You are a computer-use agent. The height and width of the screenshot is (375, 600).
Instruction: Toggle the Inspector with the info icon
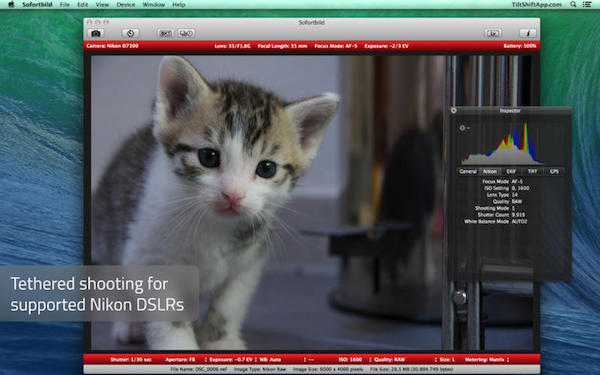528,33
